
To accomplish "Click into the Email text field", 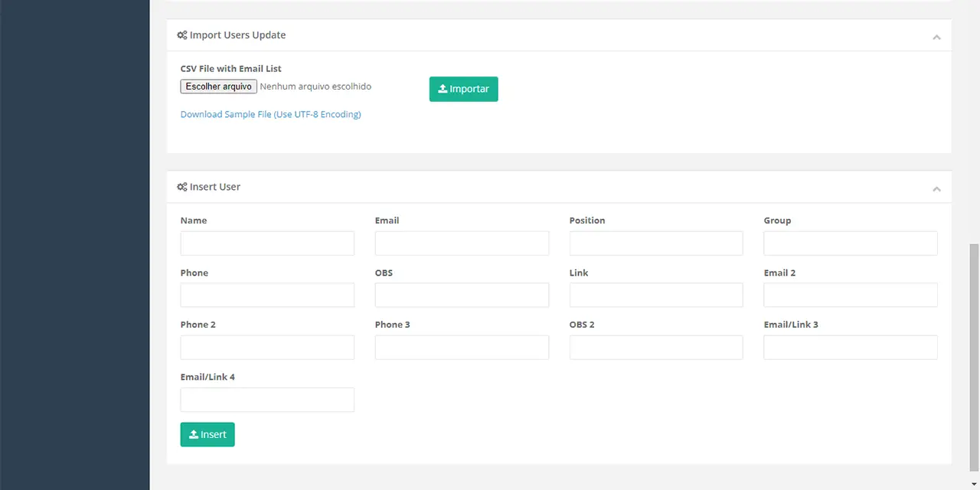I will point(462,243).
